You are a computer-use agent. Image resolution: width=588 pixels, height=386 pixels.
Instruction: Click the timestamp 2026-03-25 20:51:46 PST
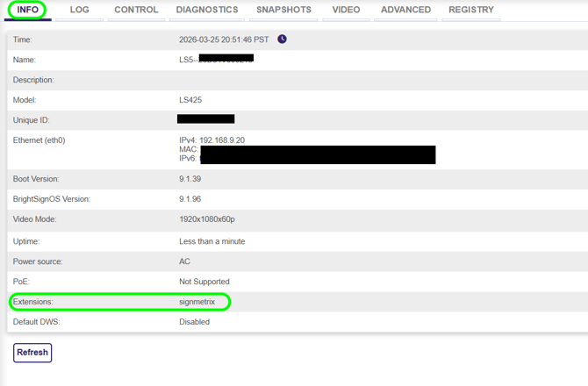coord(224,39)
